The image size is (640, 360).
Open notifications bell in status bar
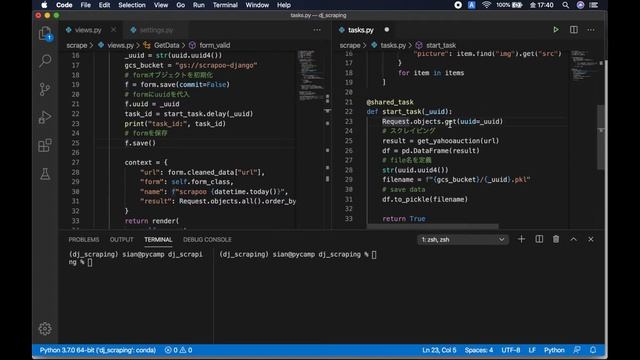593,350
